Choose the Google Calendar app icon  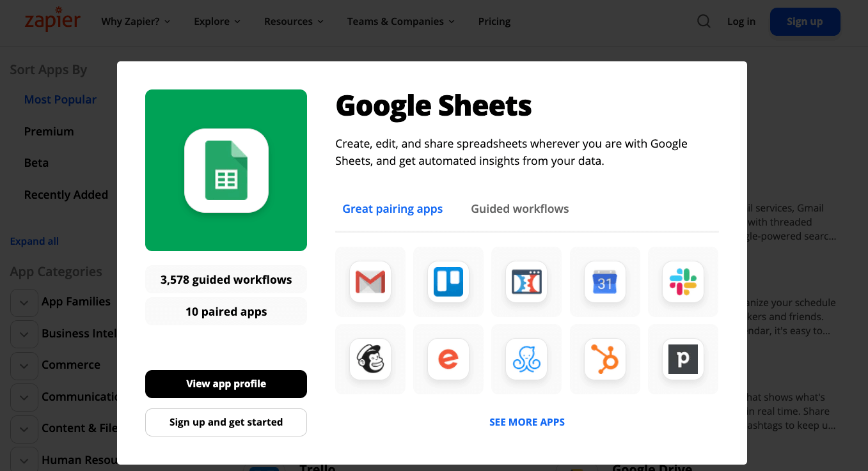click(604, 282)
